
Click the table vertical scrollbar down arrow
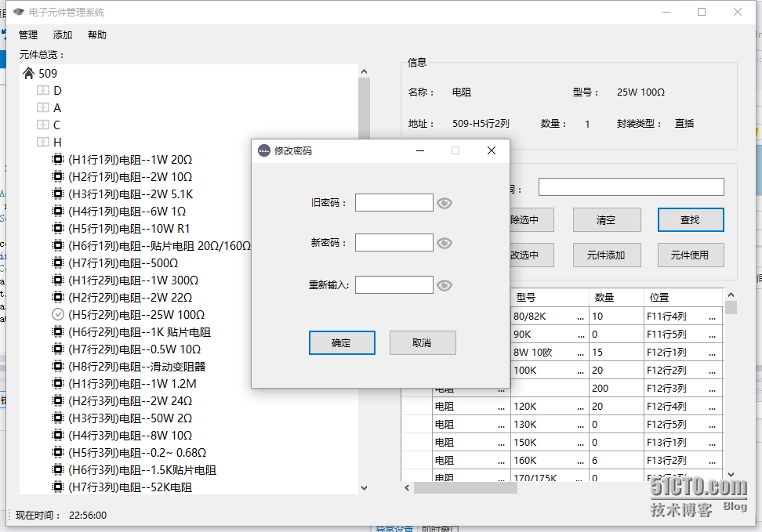pyautogui.click(x=731, y=475)
